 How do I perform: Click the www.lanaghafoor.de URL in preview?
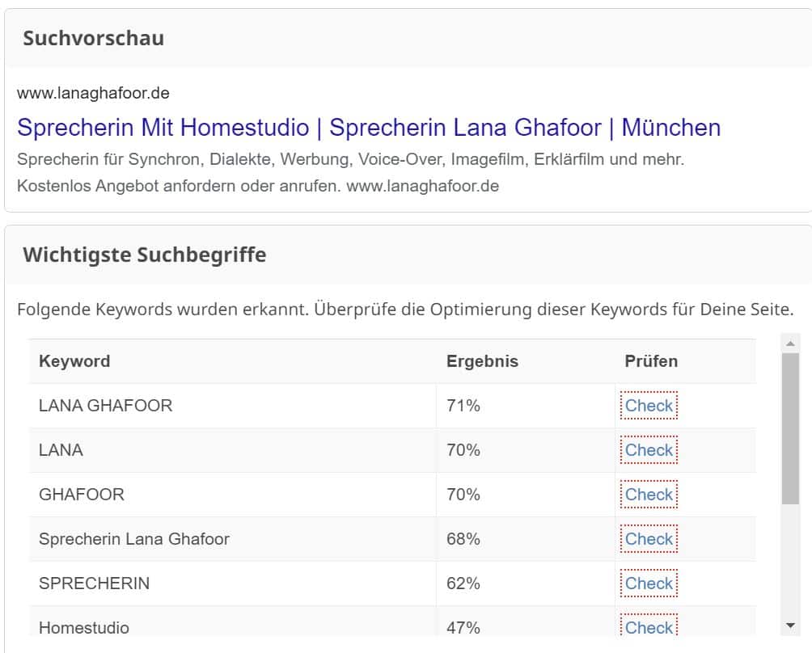point(93,93)
